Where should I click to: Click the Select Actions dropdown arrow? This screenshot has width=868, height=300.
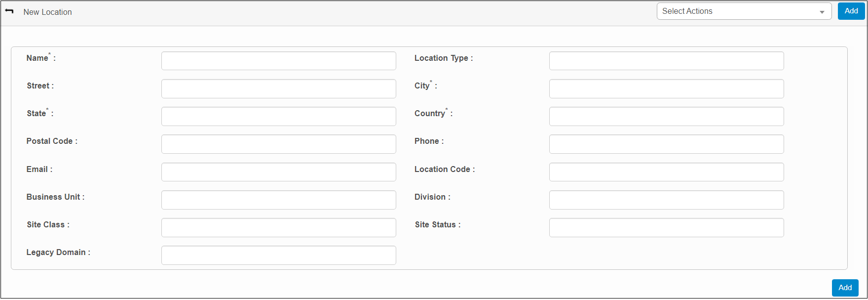822,12
